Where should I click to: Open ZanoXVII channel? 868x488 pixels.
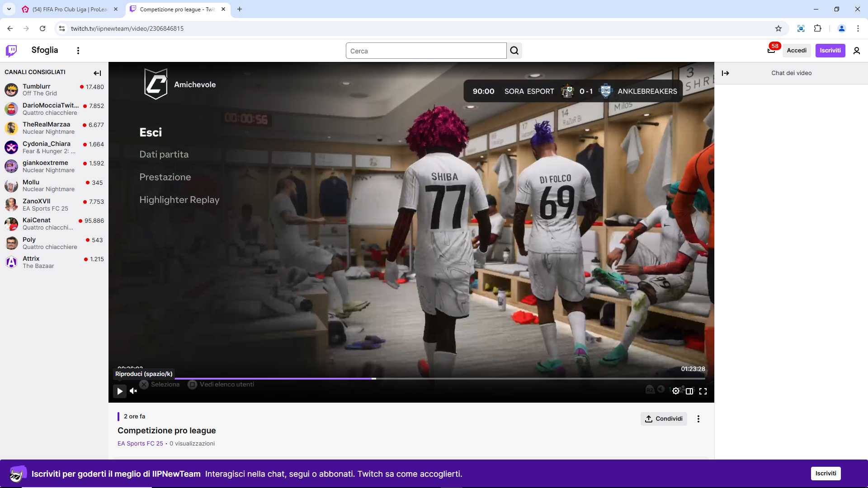pos(54,205)
